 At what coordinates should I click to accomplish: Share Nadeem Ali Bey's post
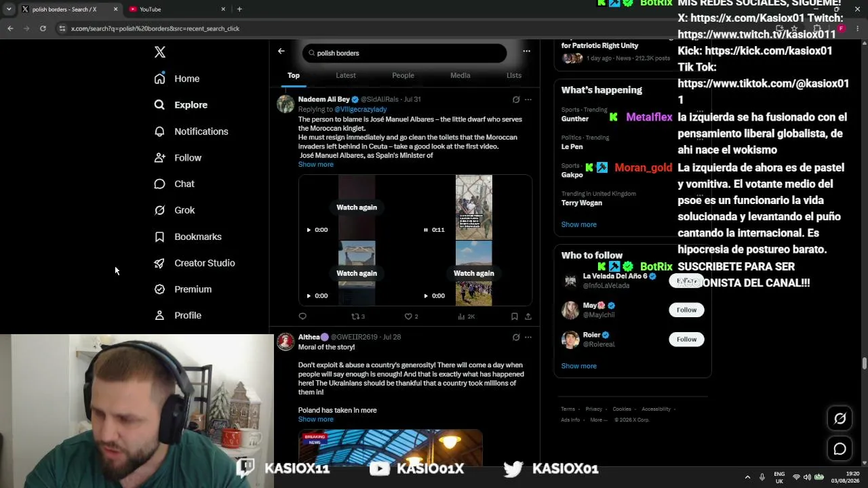point(528,317)
